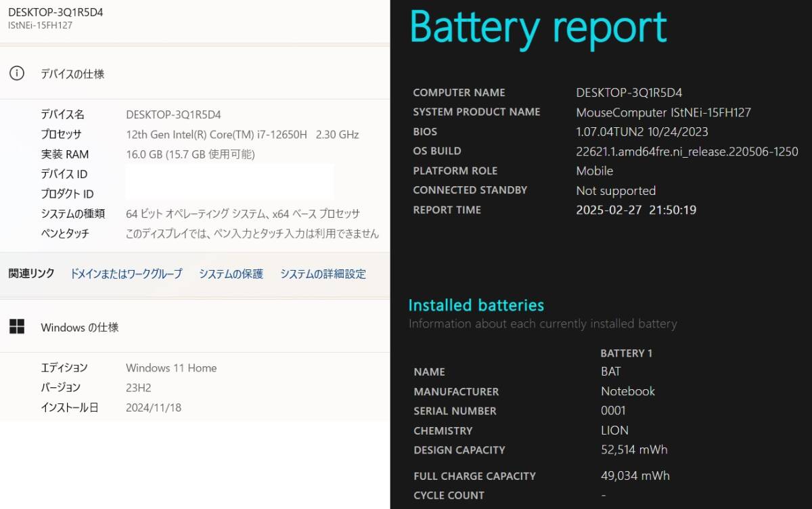Select processor value i7-12650H 2.30 GHz
Screen dimensions: 812x509
[242, 135]
